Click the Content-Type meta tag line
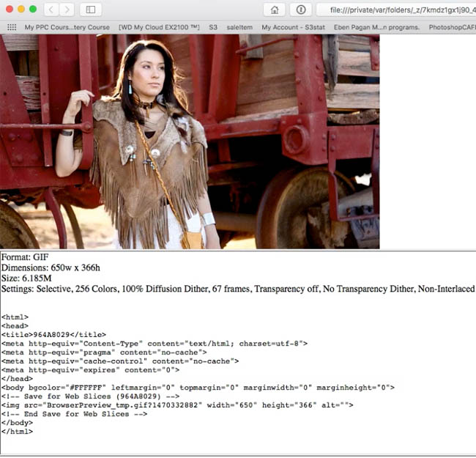This screenshot has height=458, width=476. [x=155, y=344]
